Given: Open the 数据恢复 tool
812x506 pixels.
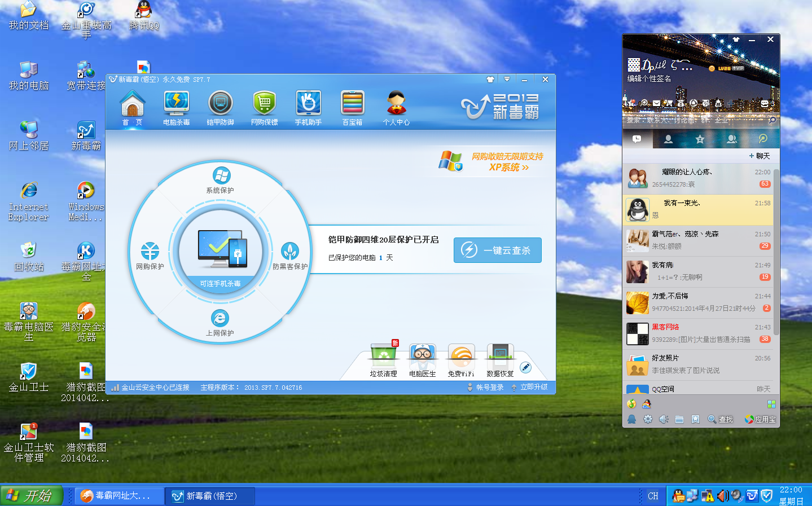Looking at the screenshot, I should (x=500, y=360).
